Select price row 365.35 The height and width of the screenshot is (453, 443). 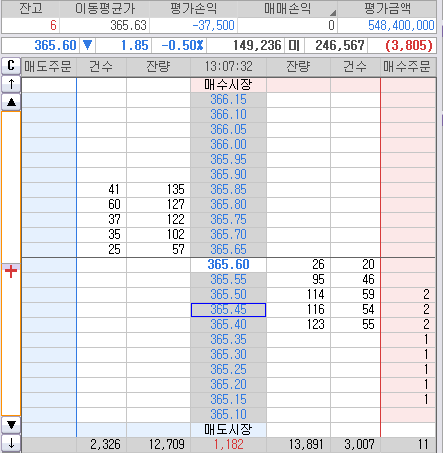[x=228, y=340]
